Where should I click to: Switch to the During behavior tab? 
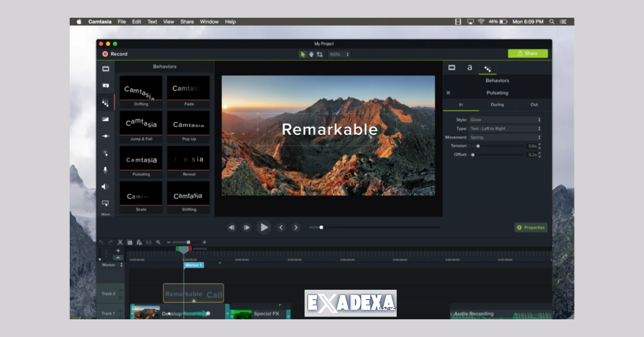(496, 105)
